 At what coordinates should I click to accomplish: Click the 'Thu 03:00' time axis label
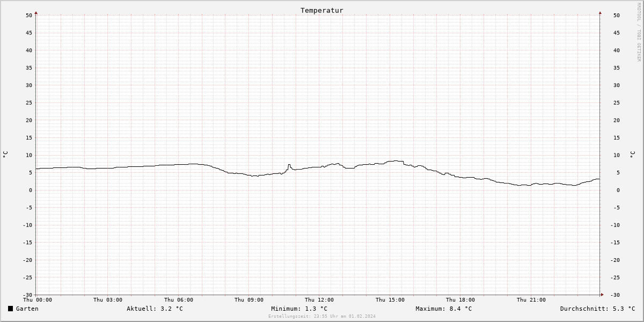(108, 300)
